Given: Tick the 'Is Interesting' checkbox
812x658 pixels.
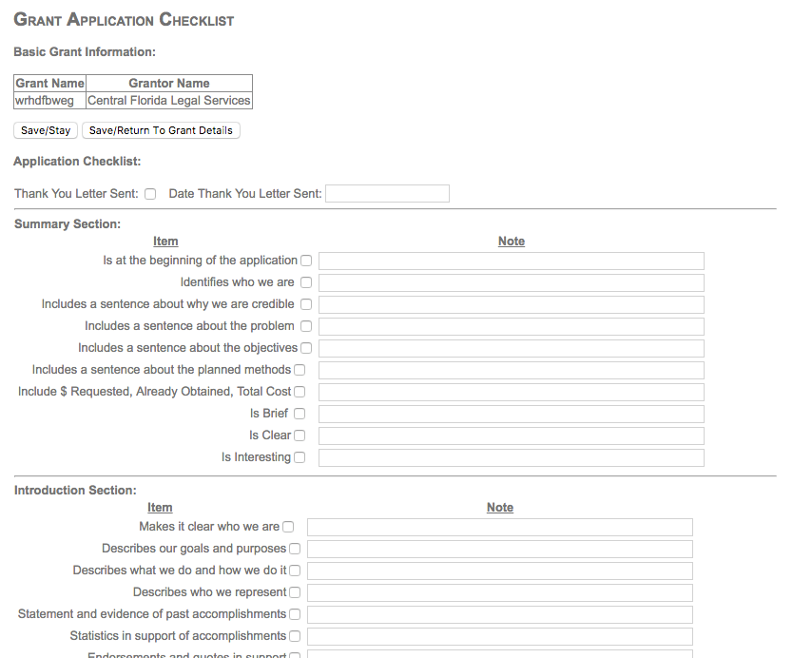Looking at the screenshot, I should tap(300, 457).
